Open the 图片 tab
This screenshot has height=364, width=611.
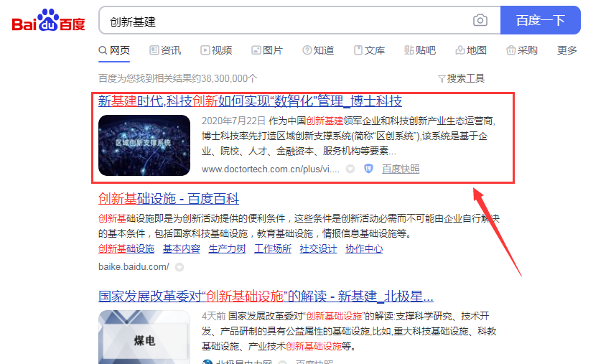pos(267,50)
